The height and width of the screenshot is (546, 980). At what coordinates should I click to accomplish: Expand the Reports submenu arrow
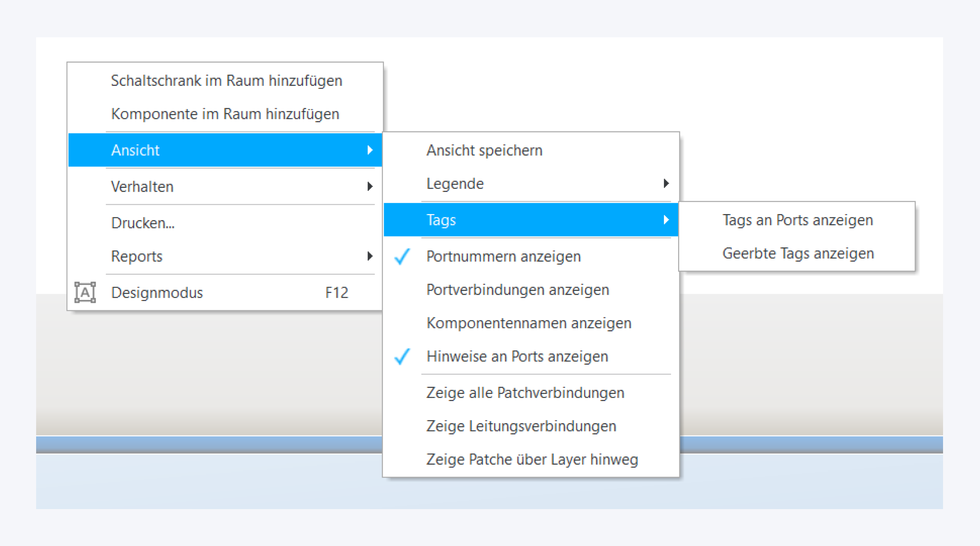[x=370, y=256]
